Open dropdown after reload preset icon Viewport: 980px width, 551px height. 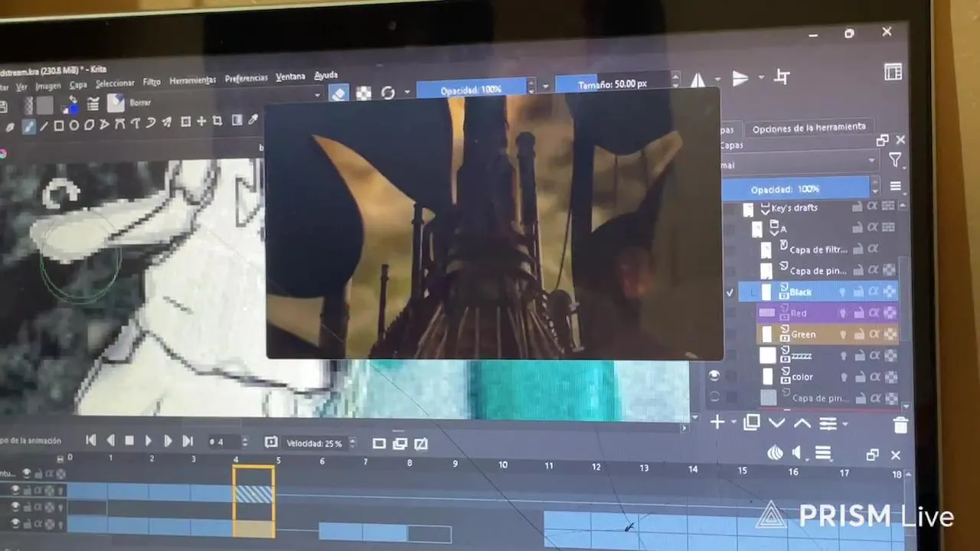pyautogui.click(x=407, y=92)
